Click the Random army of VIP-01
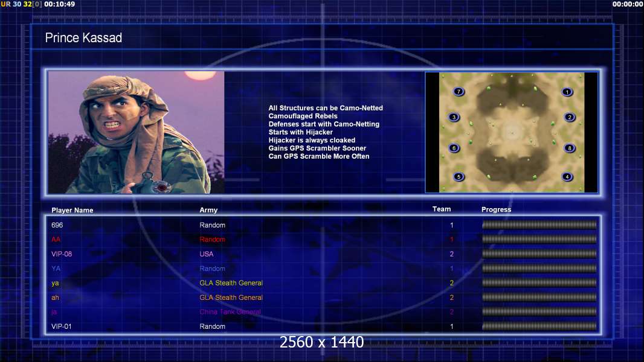Image resolution: width=644 pixels, height=362 pixels. (x=212, y=326)
